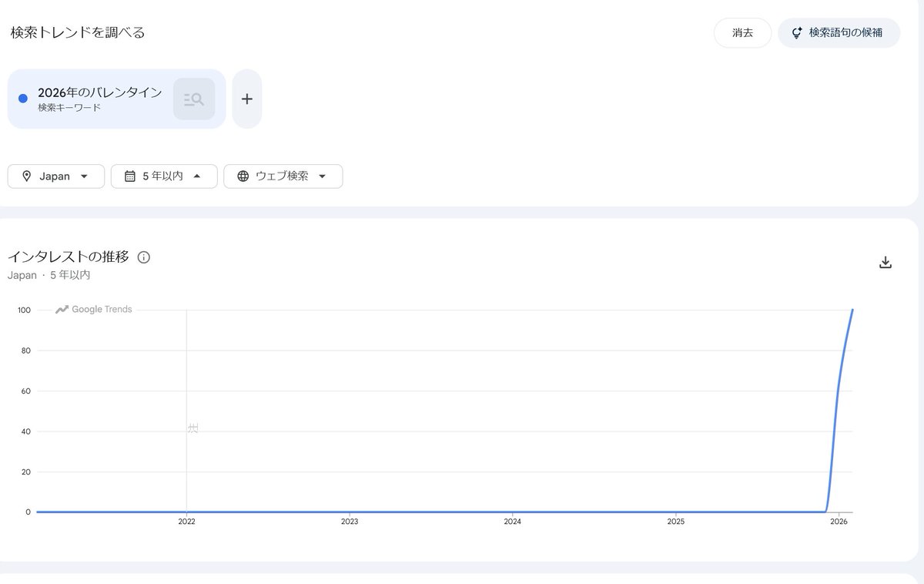Click the globe icon beside ウェブ検索
The image size is (924, 584).
coord(243,176)
